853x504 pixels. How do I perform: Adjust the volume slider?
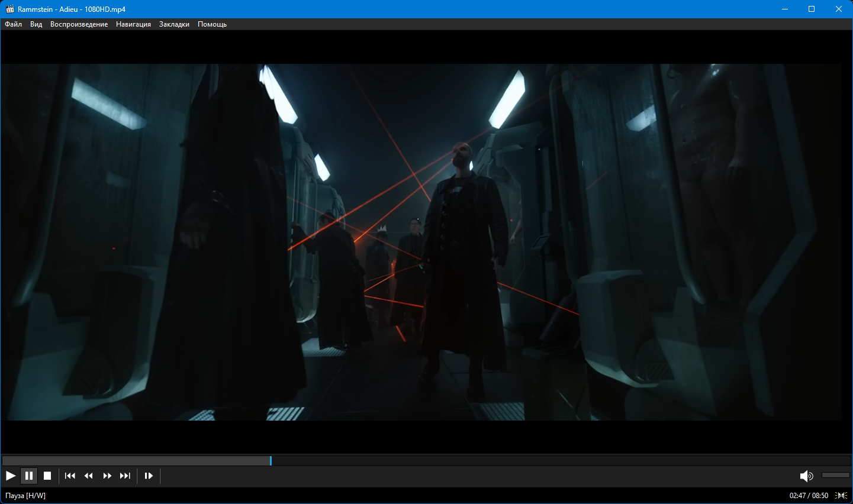click(836, 475)
